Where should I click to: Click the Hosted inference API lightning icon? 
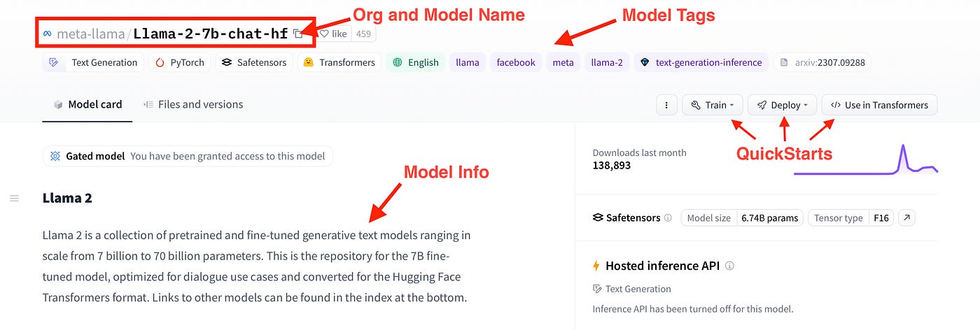point(596,266)
